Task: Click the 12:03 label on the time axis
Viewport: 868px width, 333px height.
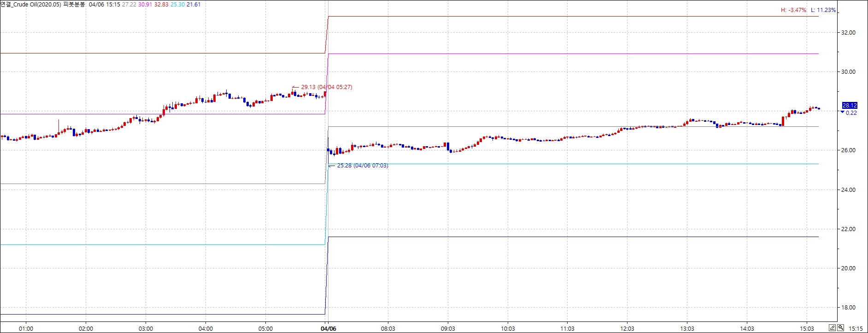Action: 627,328
